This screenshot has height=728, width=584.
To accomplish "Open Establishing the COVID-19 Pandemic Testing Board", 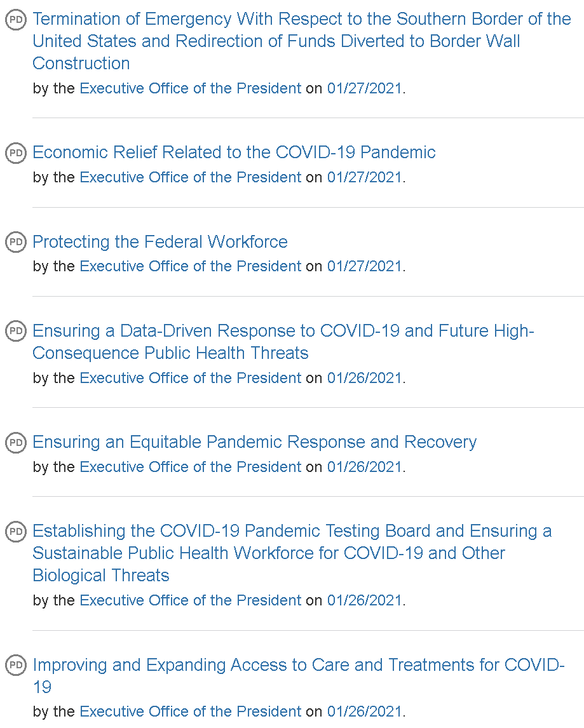I will click(292, 553).
